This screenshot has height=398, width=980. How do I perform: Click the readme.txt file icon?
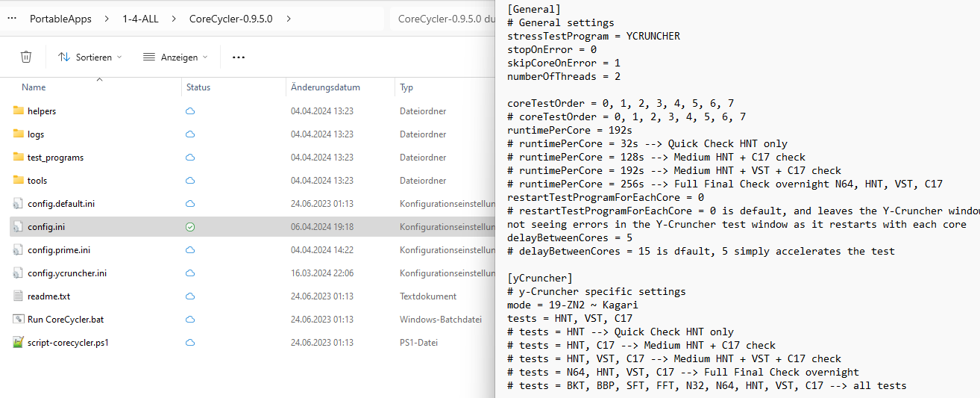(19, 296)
